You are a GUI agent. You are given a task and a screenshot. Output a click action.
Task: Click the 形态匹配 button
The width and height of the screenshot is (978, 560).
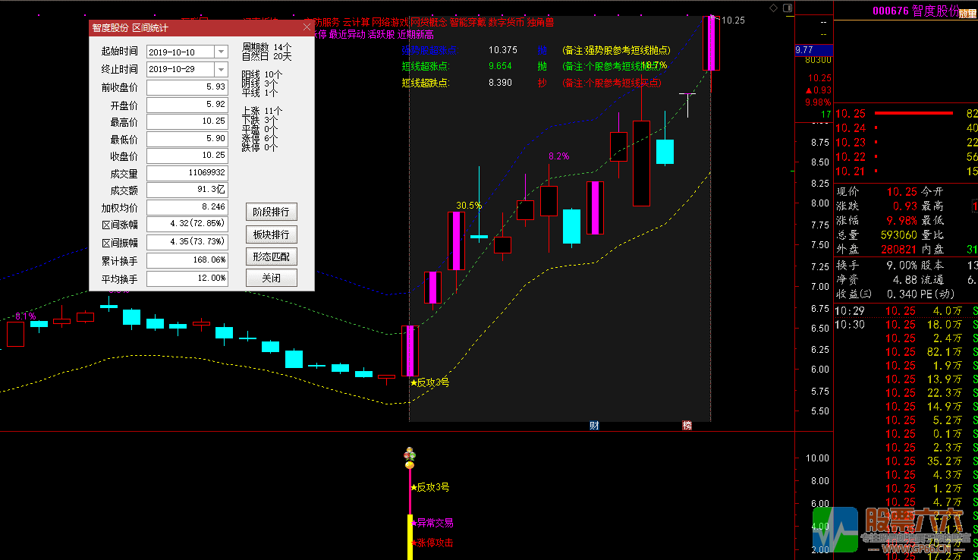pos(271,256)
